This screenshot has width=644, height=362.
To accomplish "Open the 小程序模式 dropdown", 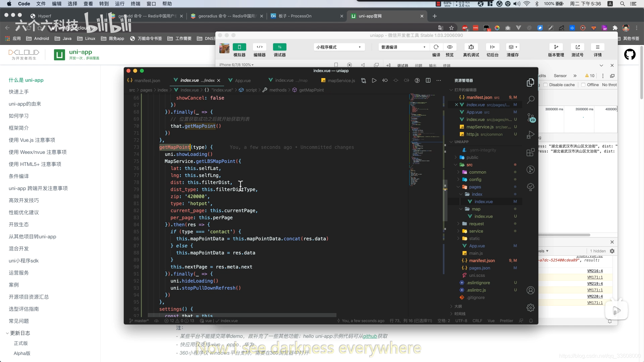I will point(339,47).
